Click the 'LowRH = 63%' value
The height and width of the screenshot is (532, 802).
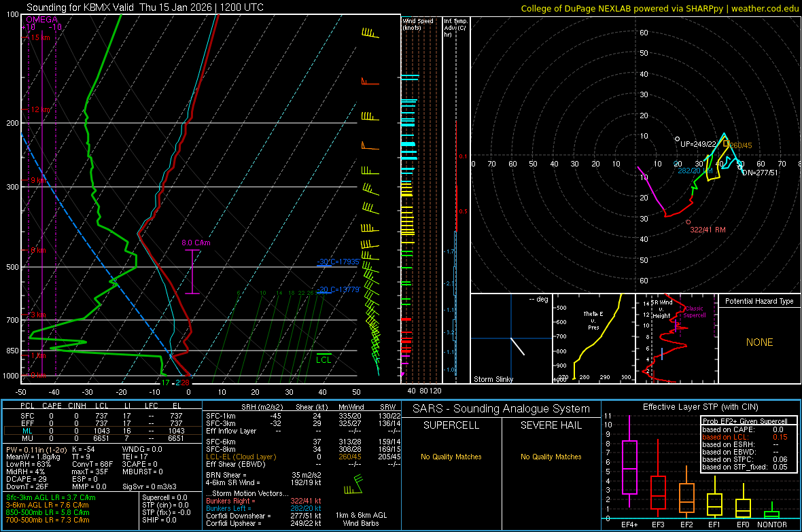pyautogui.click(x=29, y=464)
